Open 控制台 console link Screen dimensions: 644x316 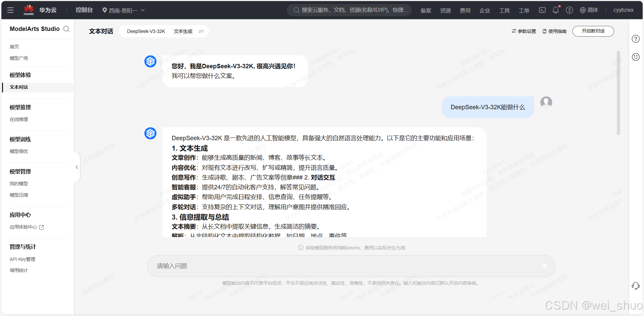tap(84, 10)
